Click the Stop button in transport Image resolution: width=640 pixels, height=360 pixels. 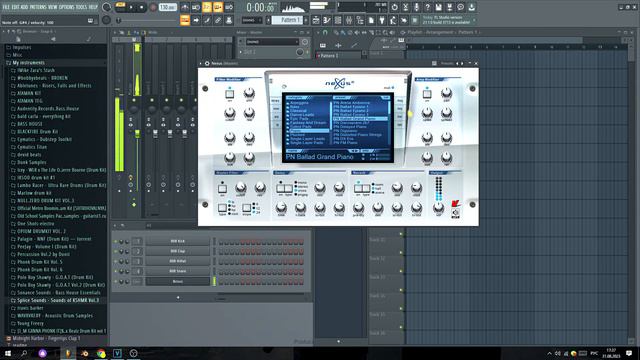(142, 7)
